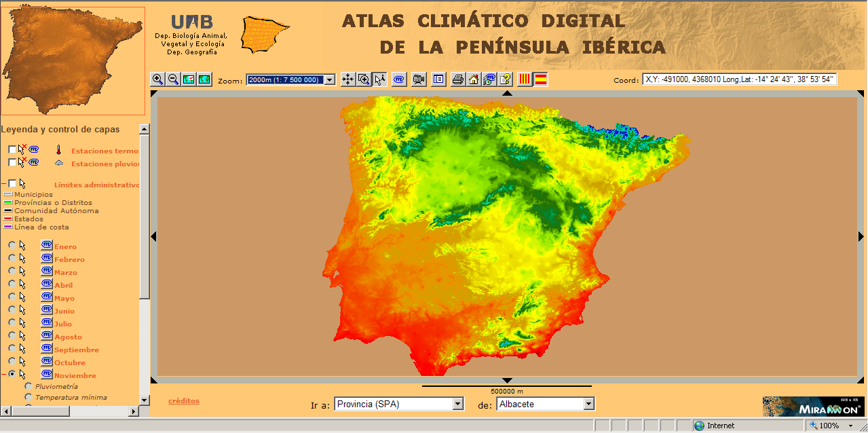Viewport: 868px width, 433px height.
Task: Click the home icon in toolbar
Action: point(474,79)
